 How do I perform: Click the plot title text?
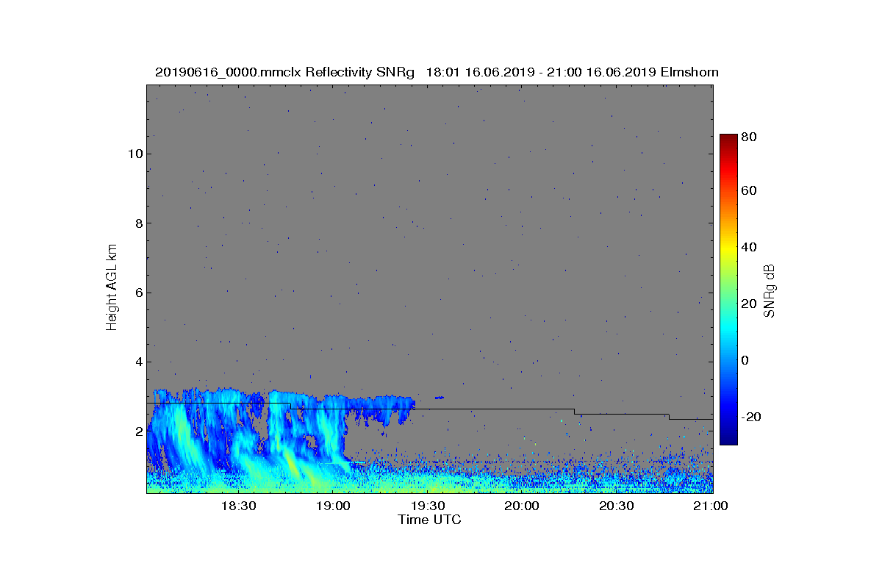tap(437, 72)
